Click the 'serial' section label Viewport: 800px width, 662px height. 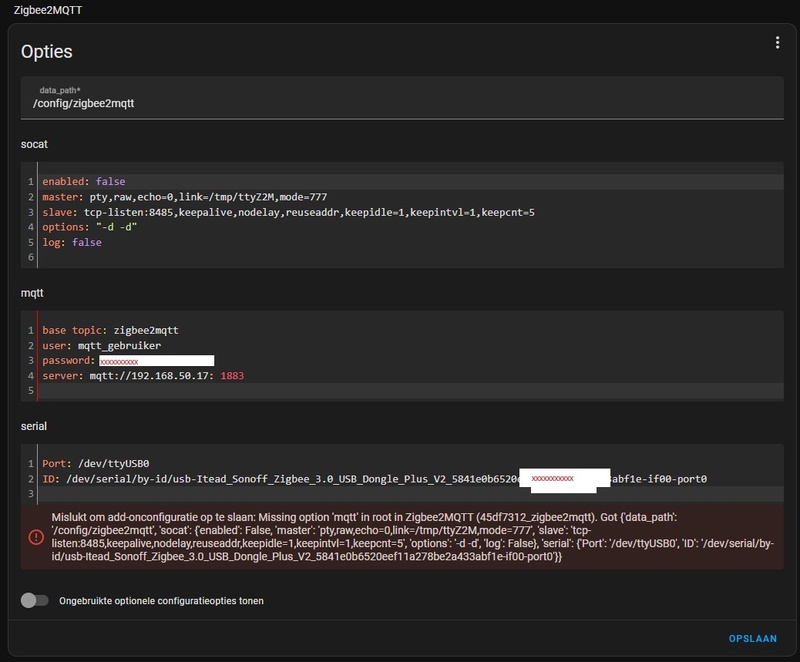pos(34,426)
